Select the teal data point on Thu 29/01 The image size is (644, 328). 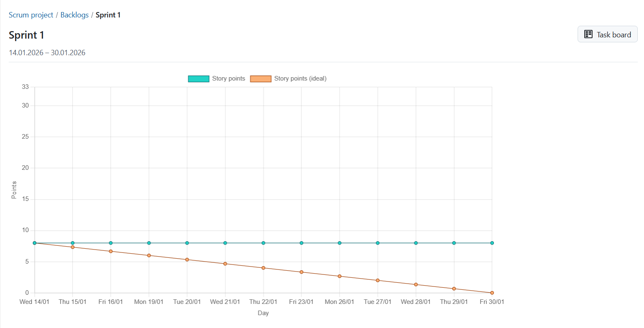(x=454, y=243)
